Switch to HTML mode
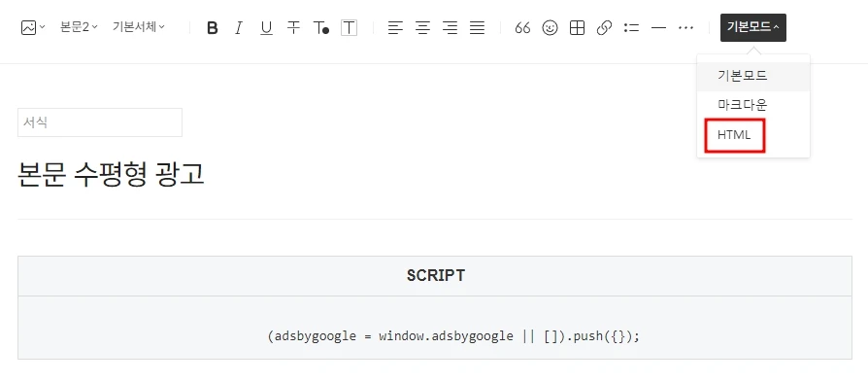 (735, 135)
